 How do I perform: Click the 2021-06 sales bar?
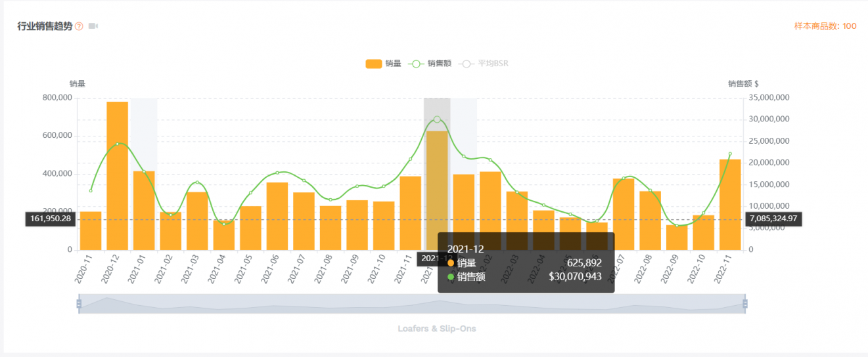(277, 216)
